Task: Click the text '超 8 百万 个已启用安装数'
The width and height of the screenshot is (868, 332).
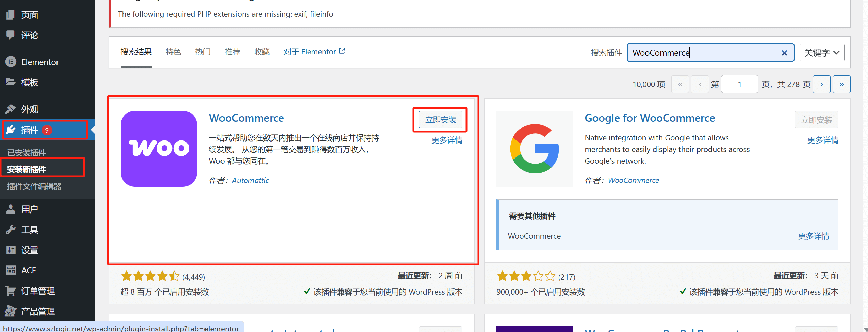Action: pyautogui.click(x=164, y=292)
